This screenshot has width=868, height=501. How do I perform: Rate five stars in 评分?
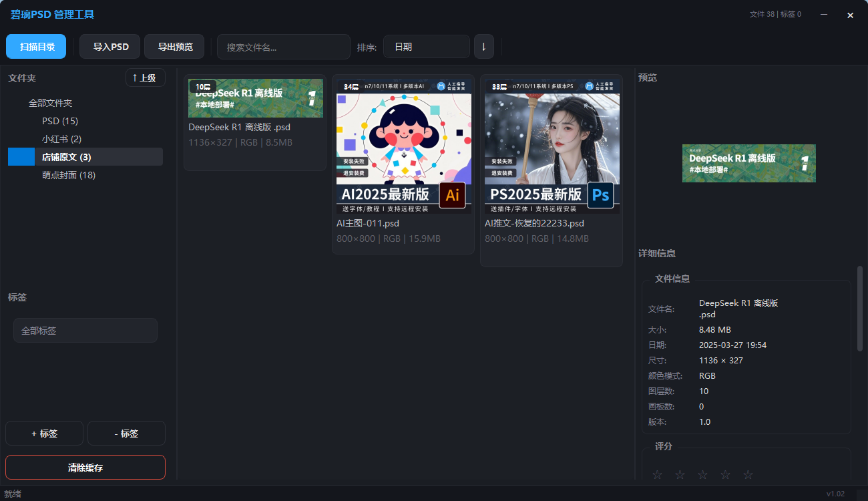point(748,475)
